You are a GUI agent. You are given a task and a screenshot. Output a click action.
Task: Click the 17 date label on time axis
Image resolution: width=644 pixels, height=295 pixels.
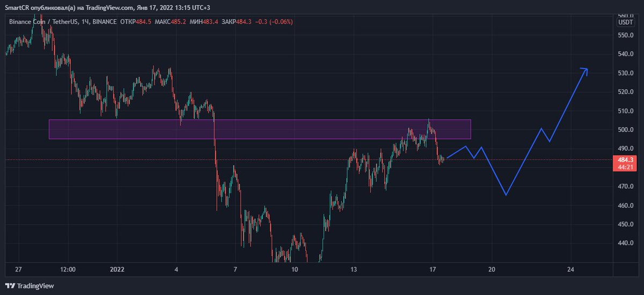coord(432,269)
